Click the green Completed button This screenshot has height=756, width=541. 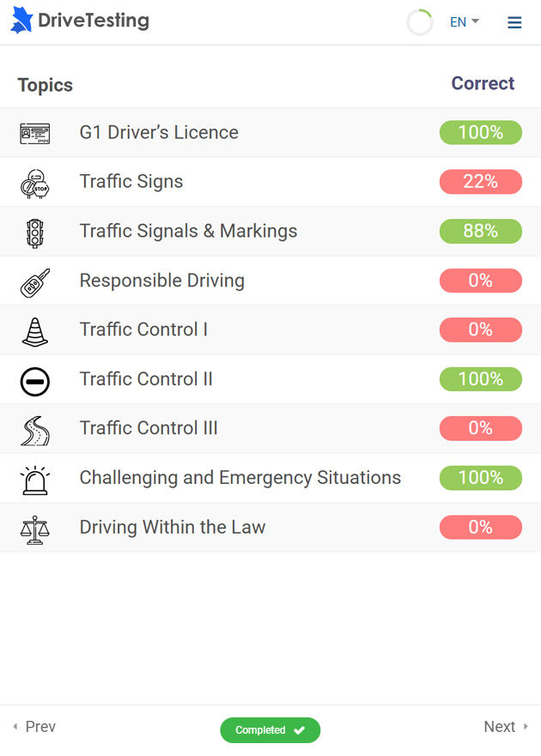[270, 730]
